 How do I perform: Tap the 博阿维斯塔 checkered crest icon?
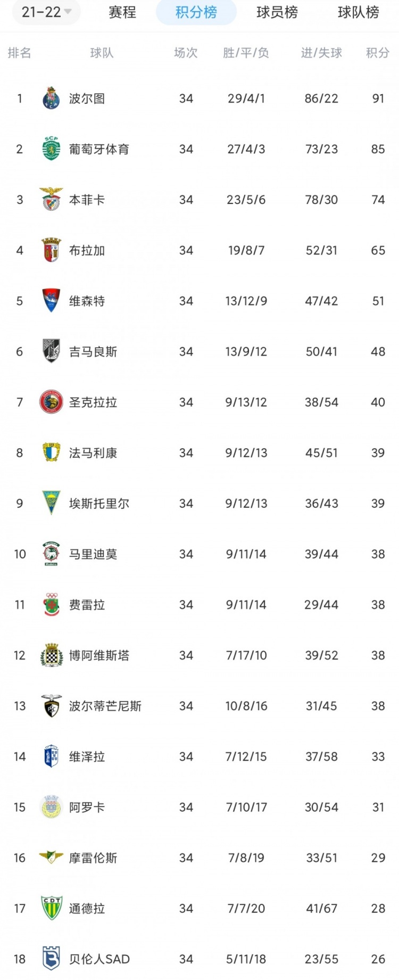click(51, 655)
